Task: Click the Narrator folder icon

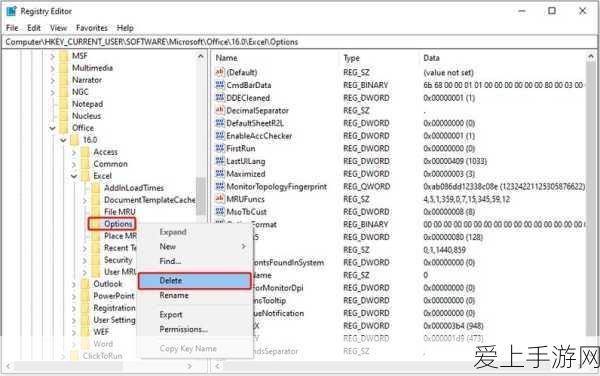Action: (x=64, y=80)
